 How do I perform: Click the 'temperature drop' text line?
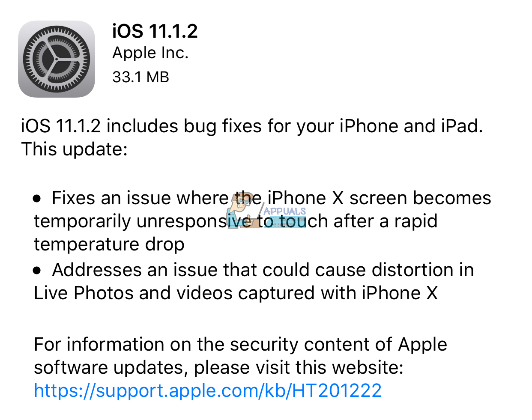point(109,244)
